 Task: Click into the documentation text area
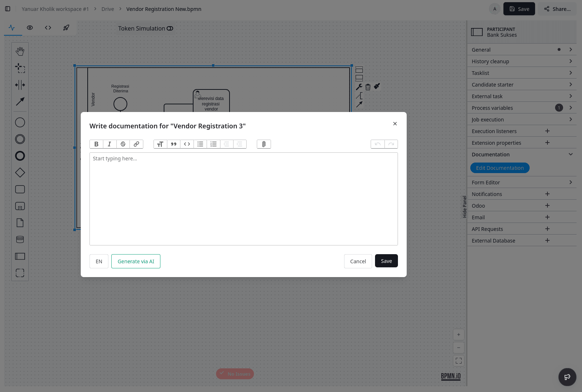243,199
